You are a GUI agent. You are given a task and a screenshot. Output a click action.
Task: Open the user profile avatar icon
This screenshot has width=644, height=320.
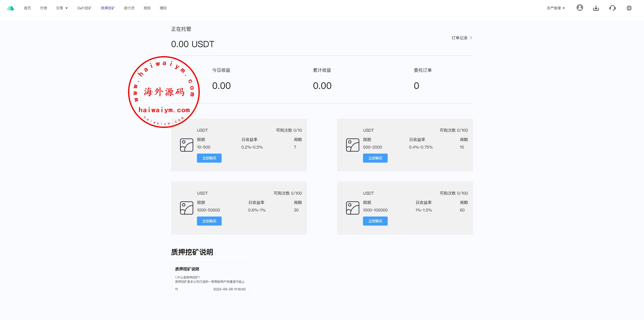(580, 8)
